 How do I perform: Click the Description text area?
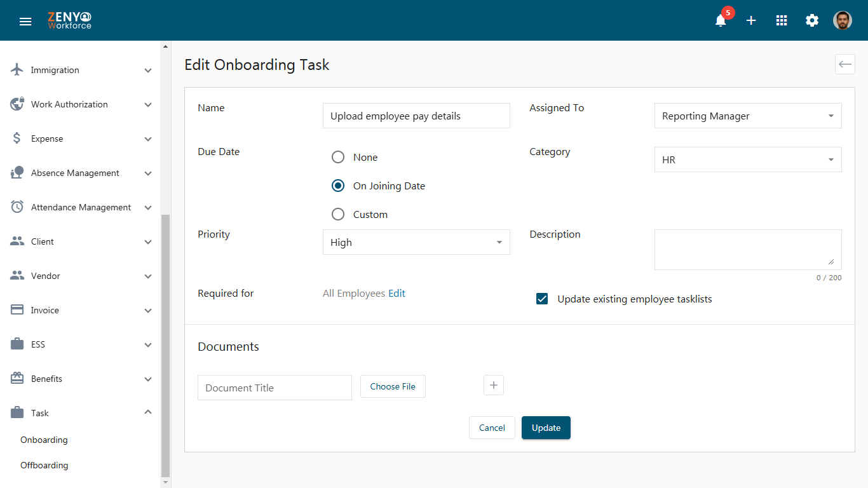tap(748, 250)
